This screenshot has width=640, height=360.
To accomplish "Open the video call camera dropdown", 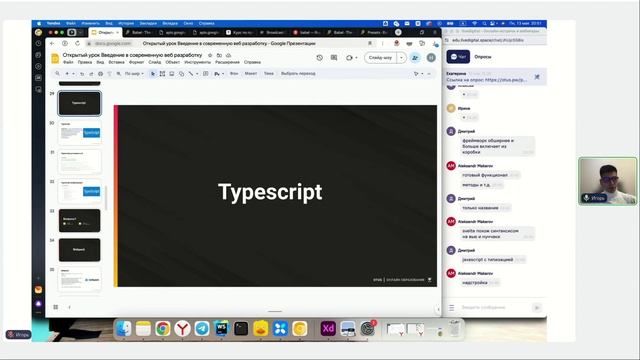I will click(x=356, y=58).
